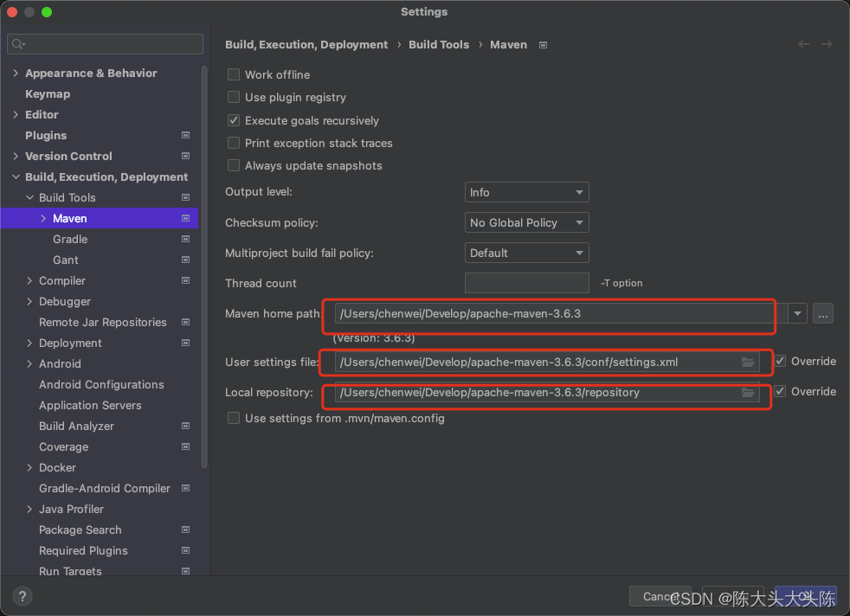Click in the settings search field

pos(105,44)
